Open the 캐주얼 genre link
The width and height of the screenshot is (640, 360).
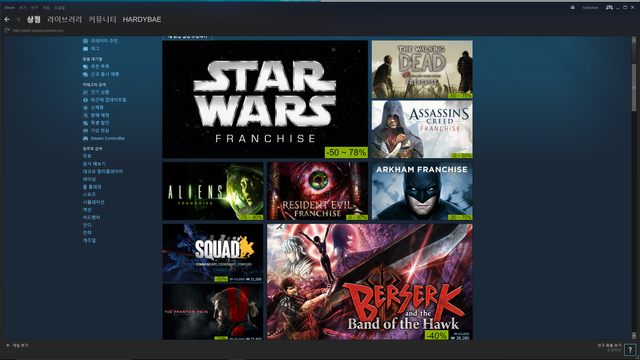pyautogui.click(x=89, y=240)
